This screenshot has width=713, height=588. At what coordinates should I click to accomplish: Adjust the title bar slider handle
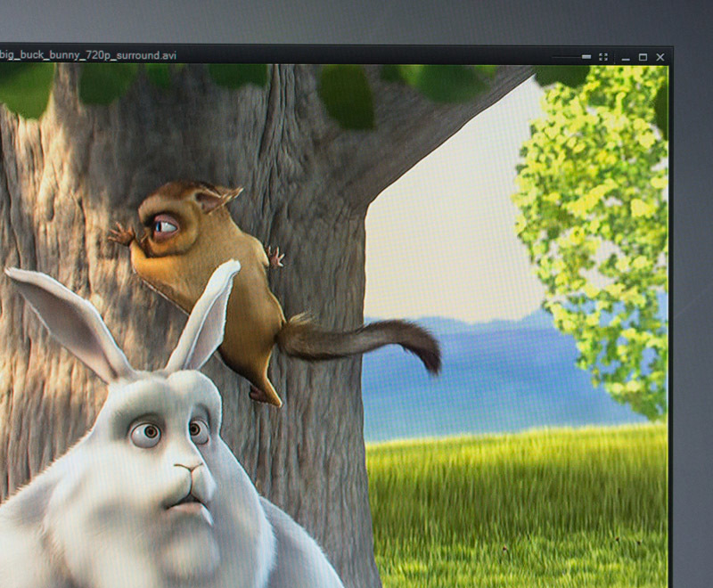(x=586, y=57)
